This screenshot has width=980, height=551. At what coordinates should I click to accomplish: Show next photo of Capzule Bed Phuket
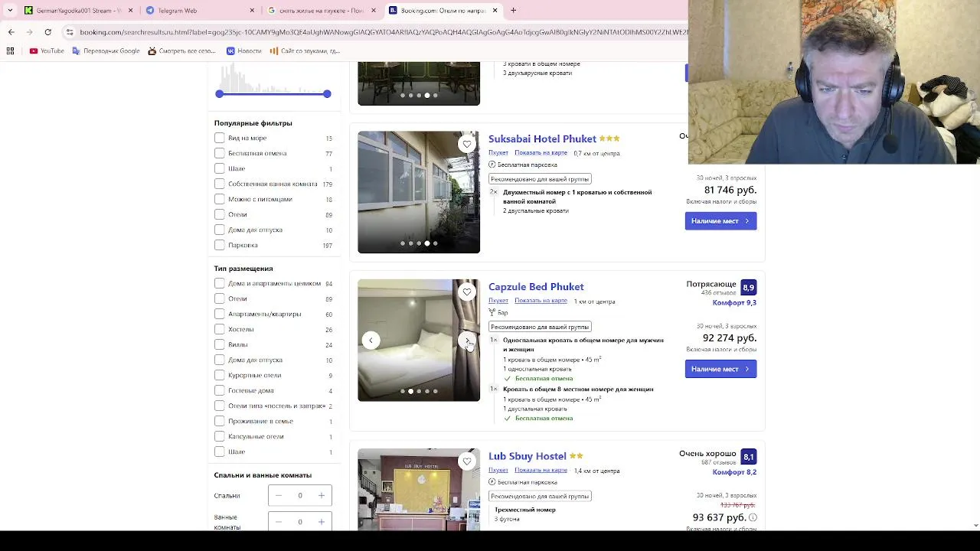tap(467, 340)
